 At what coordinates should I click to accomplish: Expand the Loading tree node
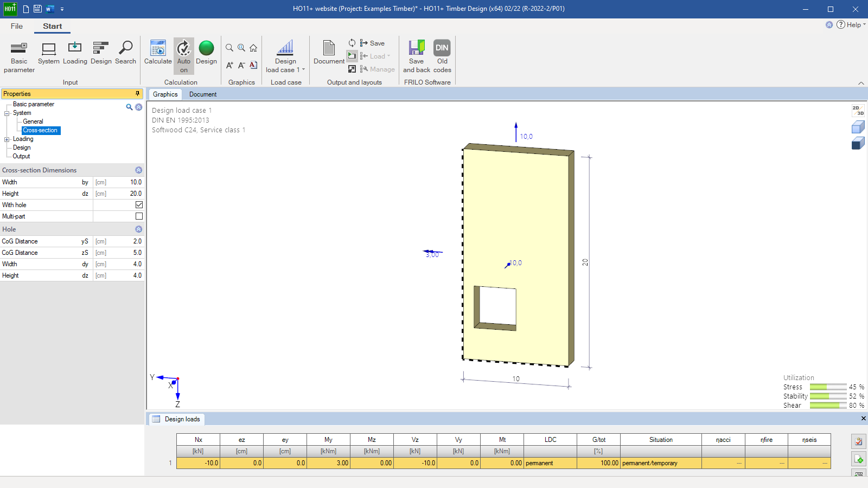(7, 139)
